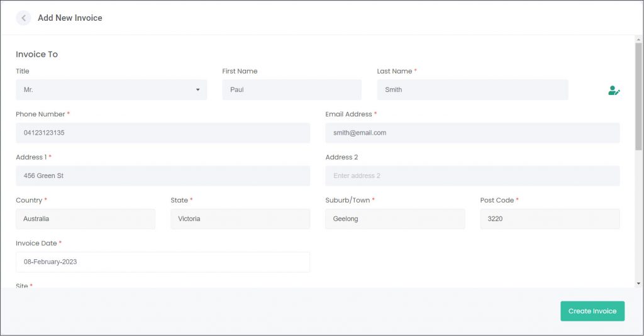
Task: Click the Suburb/Town field showing Geelong
Action: click(395, 219)
